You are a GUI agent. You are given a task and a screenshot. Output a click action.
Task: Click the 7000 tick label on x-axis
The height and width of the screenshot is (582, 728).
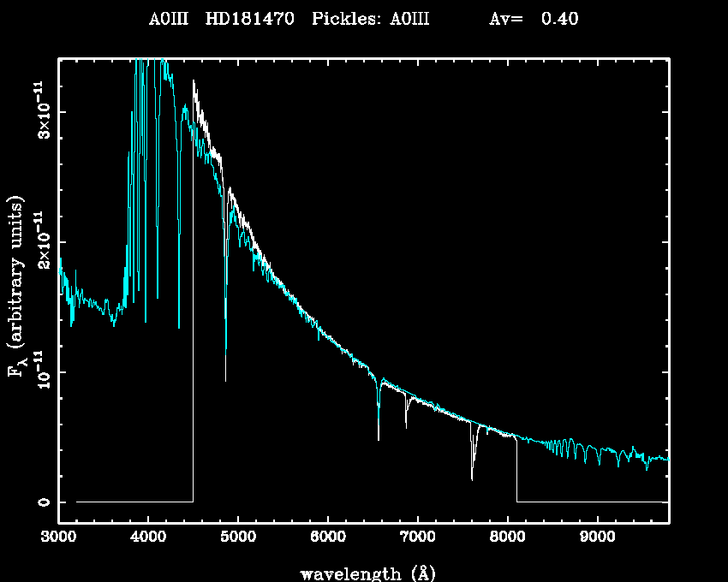click(x=417, y=537)
